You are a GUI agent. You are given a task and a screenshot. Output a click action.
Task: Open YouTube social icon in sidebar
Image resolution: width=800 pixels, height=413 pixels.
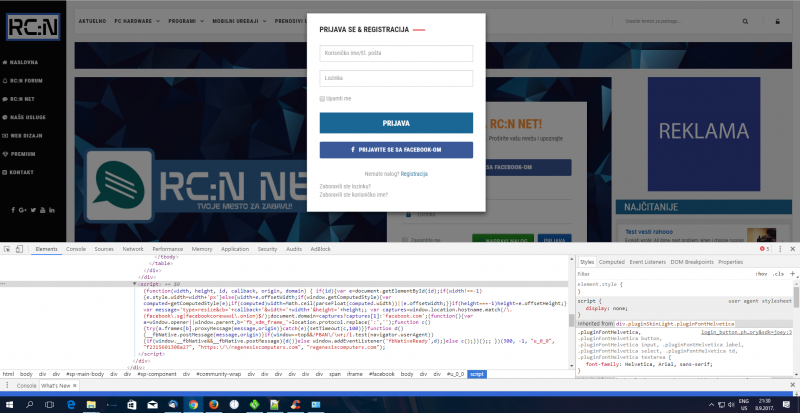[x=43, y=210]
